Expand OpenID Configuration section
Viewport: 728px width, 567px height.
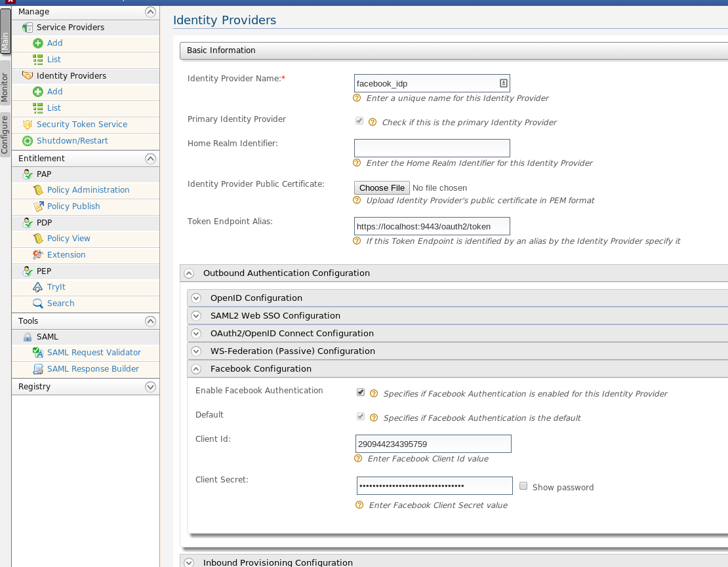(x=196, y=298)
